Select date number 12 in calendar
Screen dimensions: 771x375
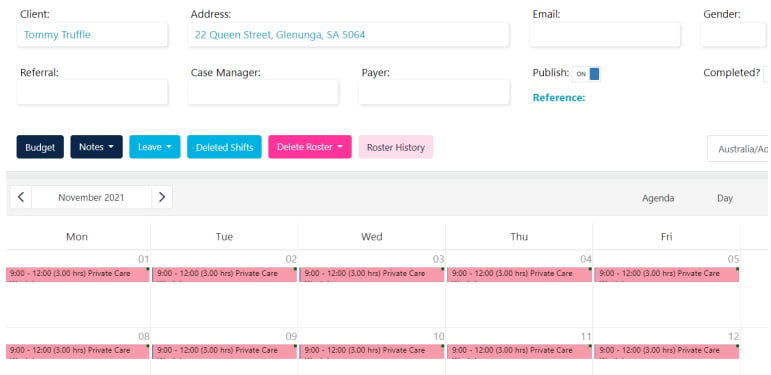pos(734,337)
